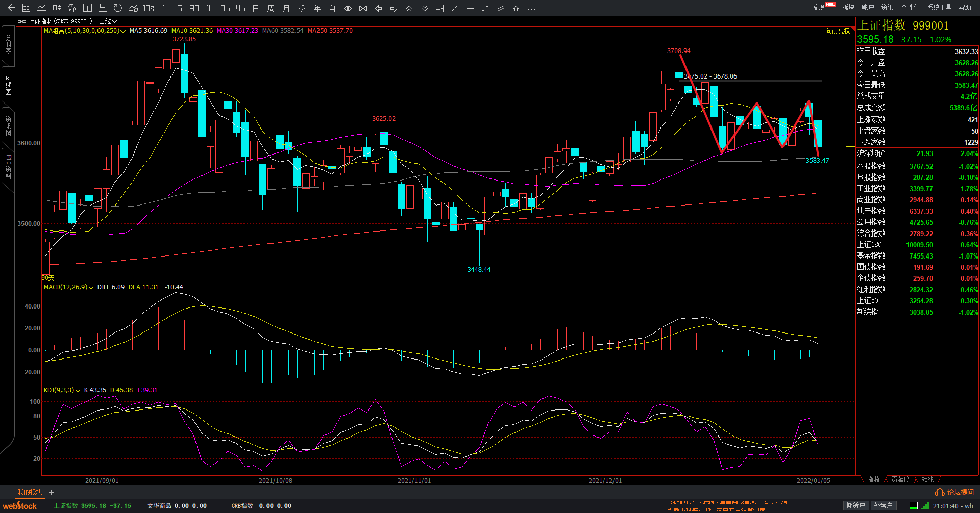Image resolution: width=980 pixels, height=513 pixels.
Task: Toggle the 向前复权 adjustment setting
Action: (838, 31)
